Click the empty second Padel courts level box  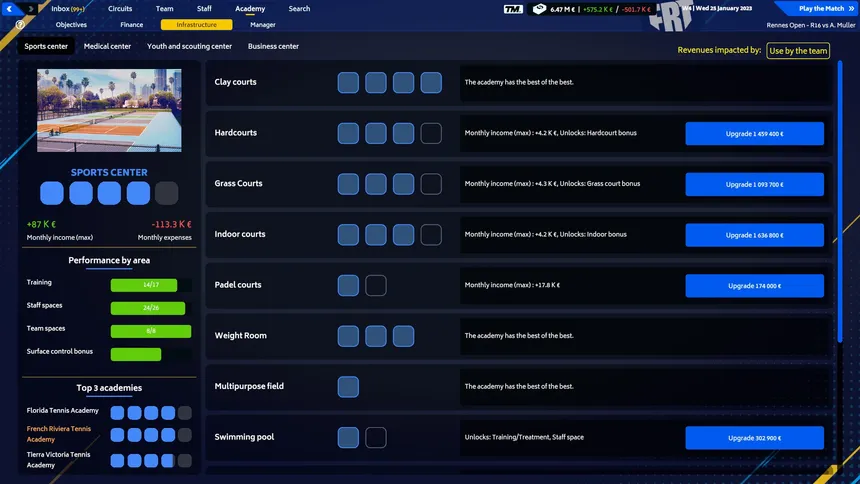[376, 285]
